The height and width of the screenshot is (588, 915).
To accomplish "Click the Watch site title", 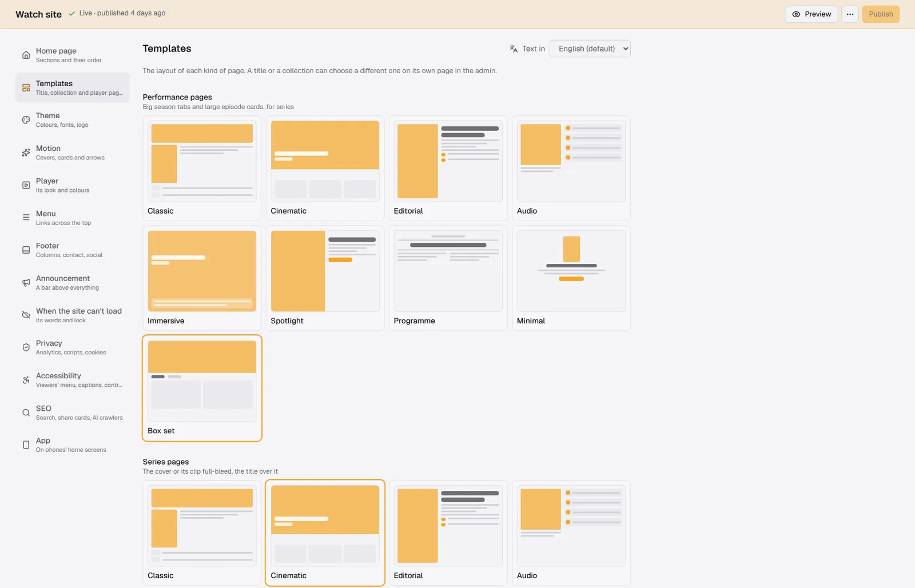I will pyautogui.click(x=38, y=14).
